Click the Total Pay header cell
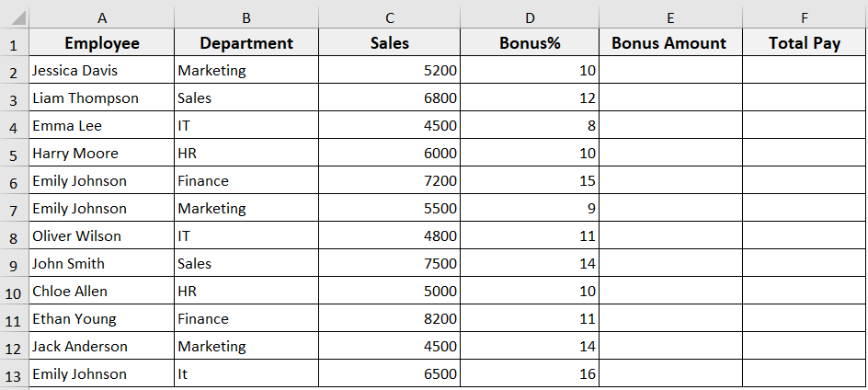868x390 pixels. tap(805, 43)
